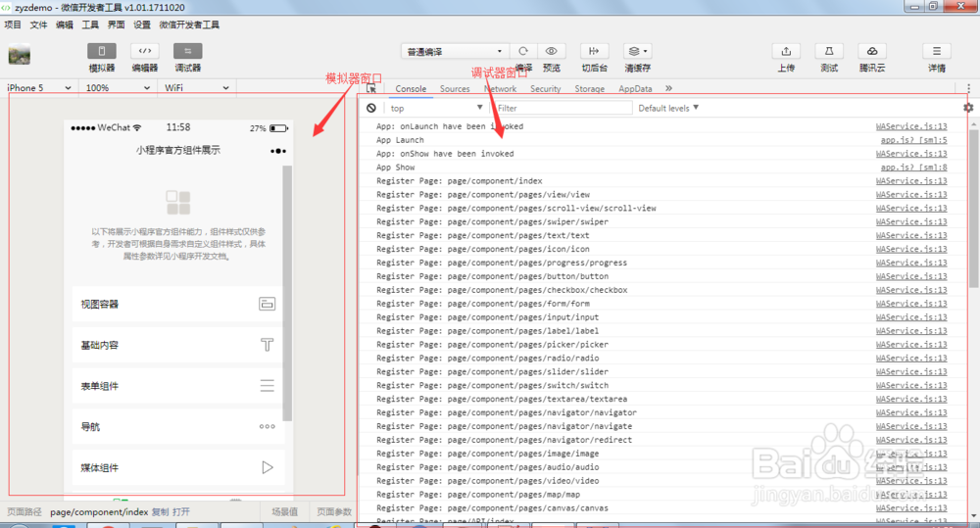Click the clear console icon
980x528 pixels.
point(371,108)
